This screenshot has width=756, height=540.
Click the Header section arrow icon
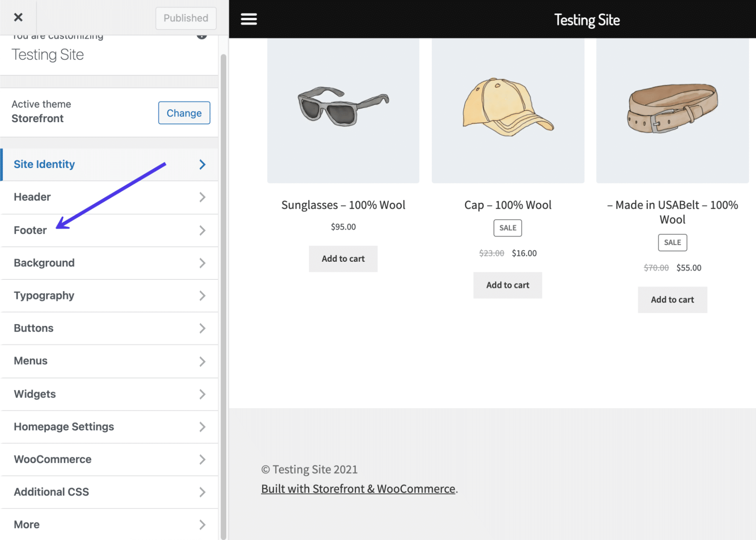(x=202, y=196)
